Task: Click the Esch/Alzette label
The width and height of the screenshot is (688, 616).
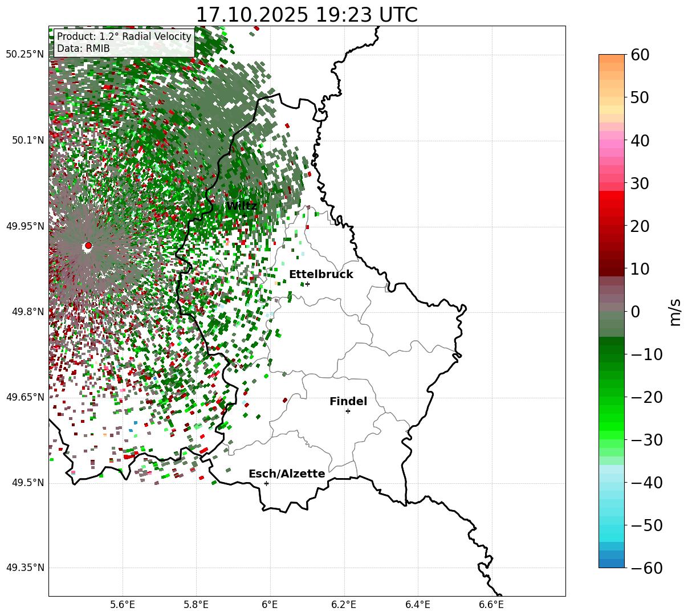Action: click(287, 474)
